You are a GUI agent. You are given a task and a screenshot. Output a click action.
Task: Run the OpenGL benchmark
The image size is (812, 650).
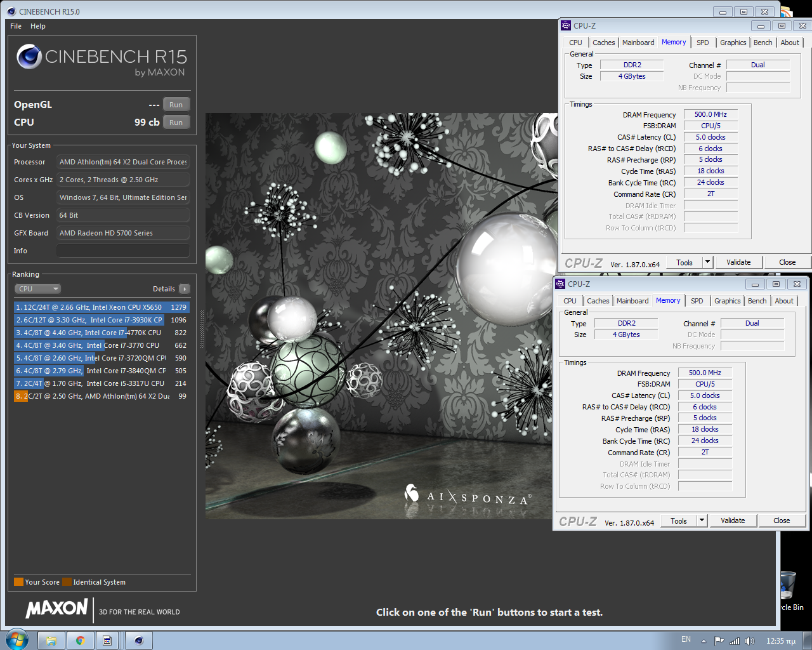(x=176, y=105)
